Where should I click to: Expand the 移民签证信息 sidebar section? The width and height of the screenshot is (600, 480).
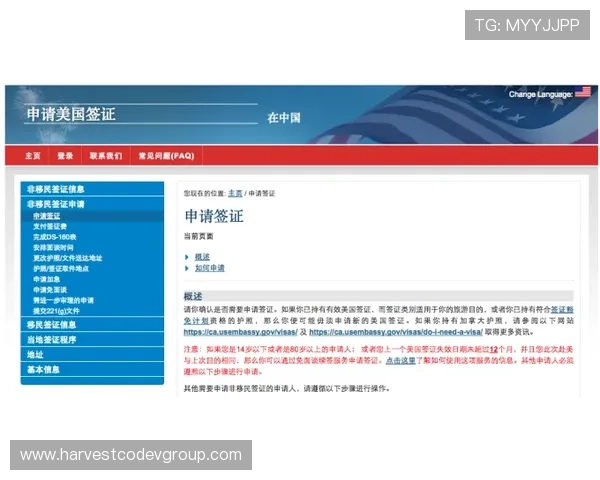[x=92, y=325]
